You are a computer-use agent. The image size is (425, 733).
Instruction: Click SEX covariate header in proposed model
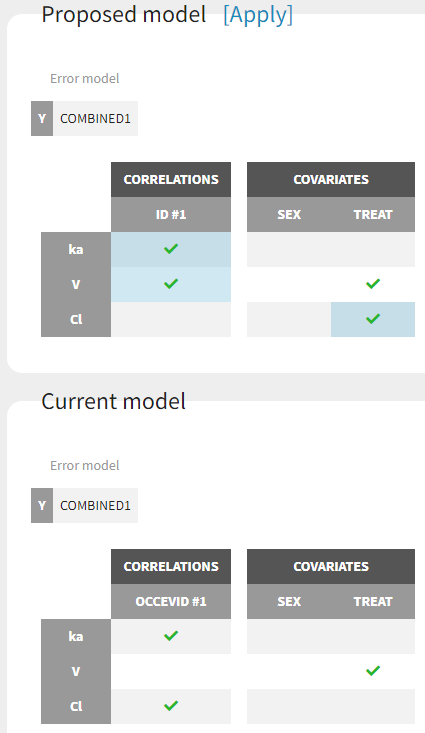coord(289,215)
